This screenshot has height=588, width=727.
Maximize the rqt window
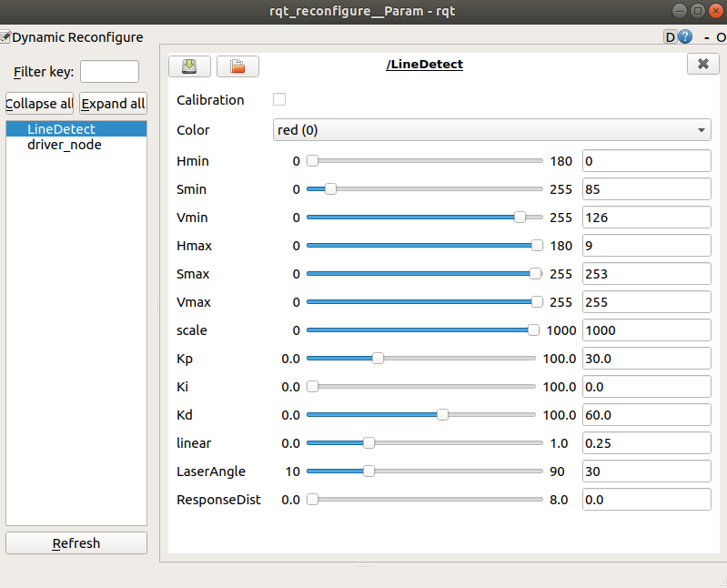click(x=697, y=11)
